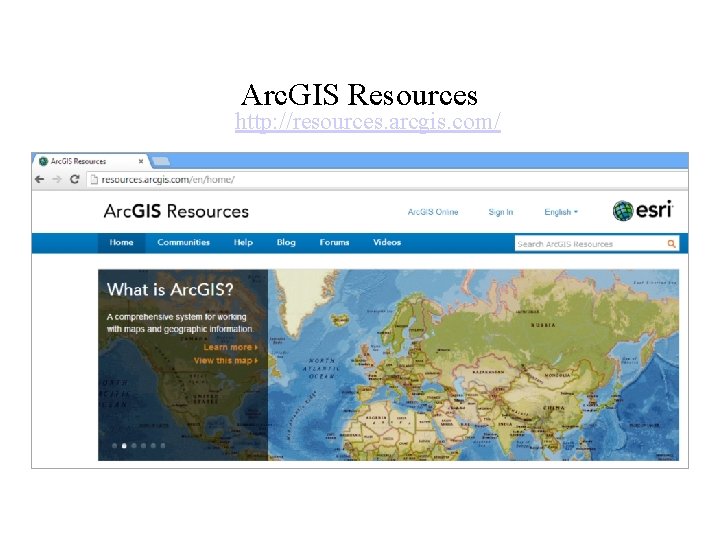720x540 pixels.
Task: Click the Sign In link
Action: 501,212
